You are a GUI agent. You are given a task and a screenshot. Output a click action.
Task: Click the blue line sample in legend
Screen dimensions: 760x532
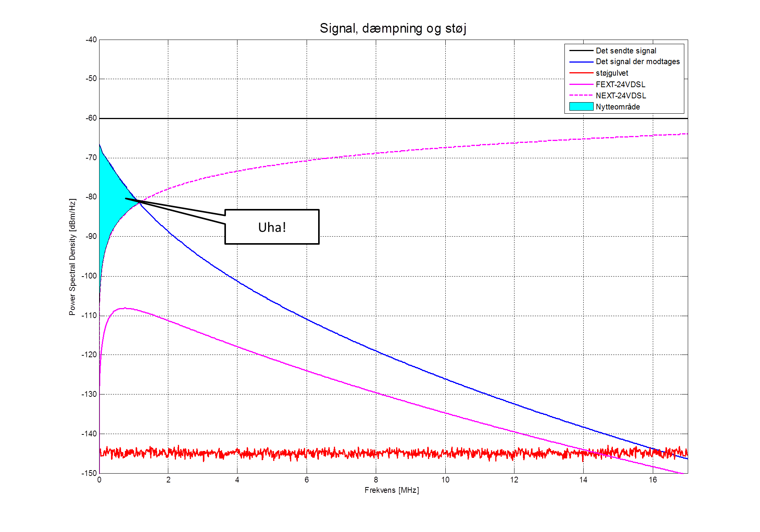[581, 61]
